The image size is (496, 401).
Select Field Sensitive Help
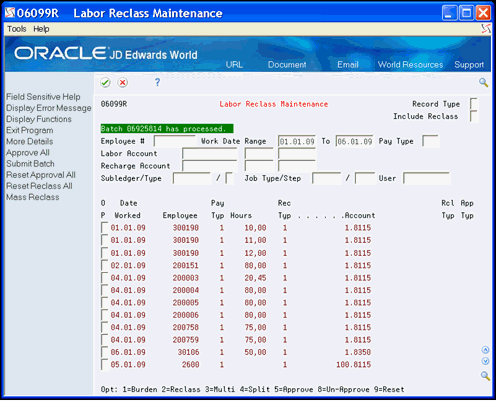coord(43,97)
